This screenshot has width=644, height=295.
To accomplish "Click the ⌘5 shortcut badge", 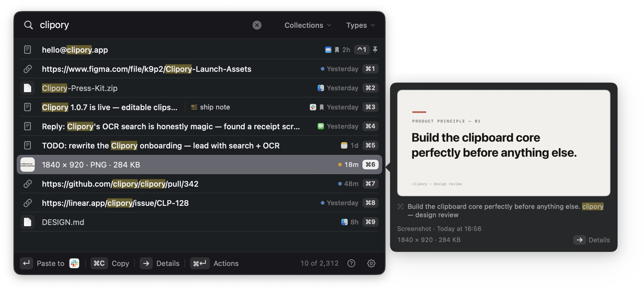I will point(370,145).
